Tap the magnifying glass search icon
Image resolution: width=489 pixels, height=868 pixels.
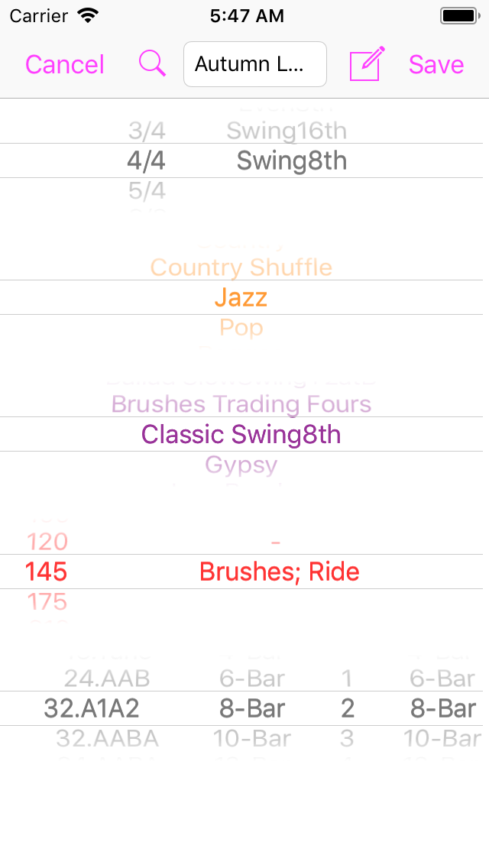pos(152,63)
